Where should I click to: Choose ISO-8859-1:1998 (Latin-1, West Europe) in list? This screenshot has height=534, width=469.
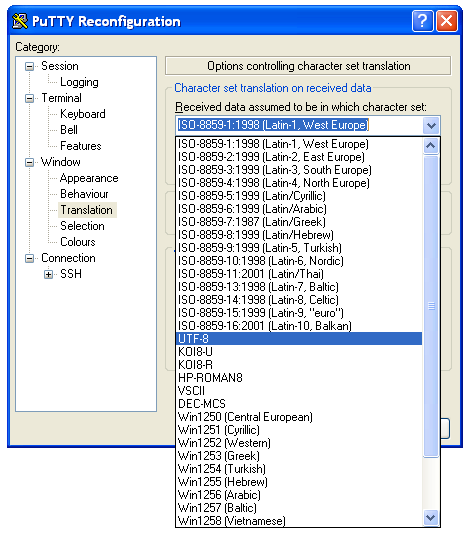(299, 144)
